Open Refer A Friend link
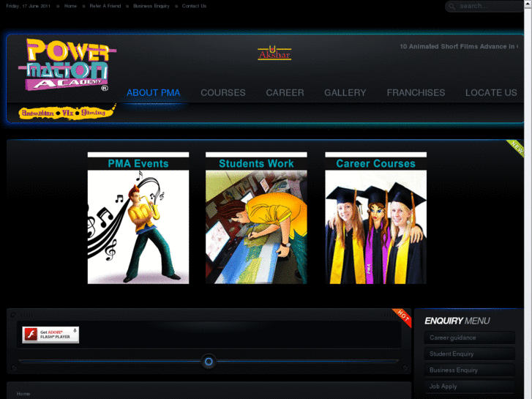This screenshot has width=532, height=399. click(x=105, y=6)
